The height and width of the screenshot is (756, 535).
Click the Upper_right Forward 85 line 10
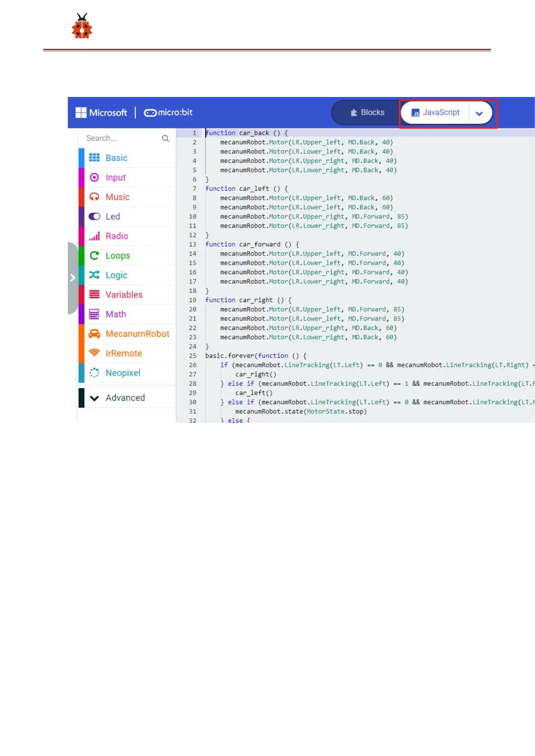pyautogui.click(x=314, y=216)
